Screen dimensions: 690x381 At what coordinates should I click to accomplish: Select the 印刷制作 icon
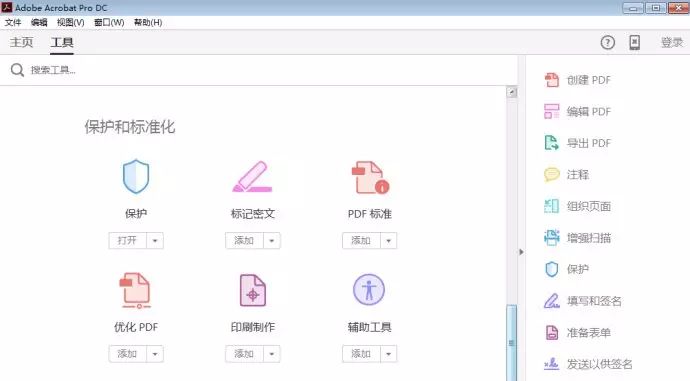[x=253, y=290]
